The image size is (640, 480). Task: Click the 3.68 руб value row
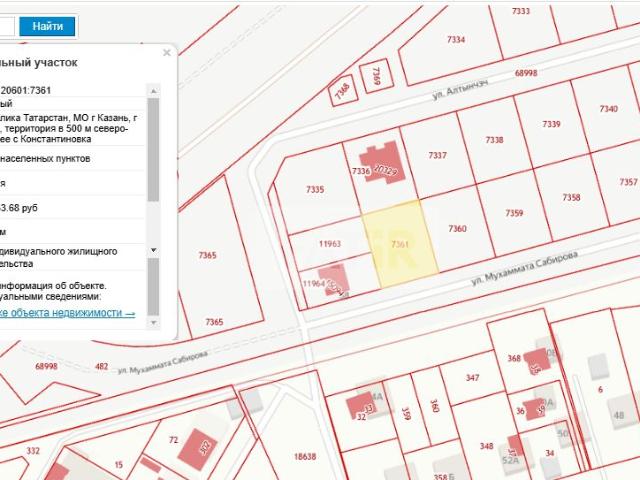[x=72, y=208]
